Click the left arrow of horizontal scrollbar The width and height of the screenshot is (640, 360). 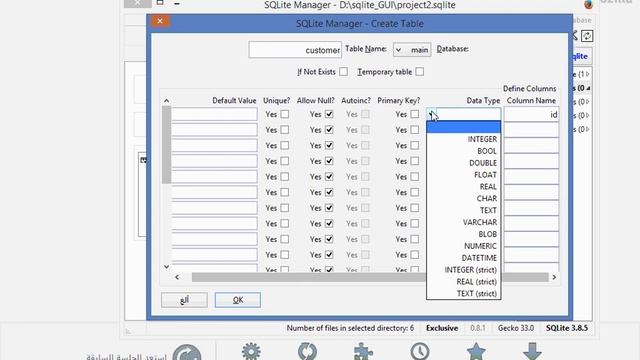(177, 277)
